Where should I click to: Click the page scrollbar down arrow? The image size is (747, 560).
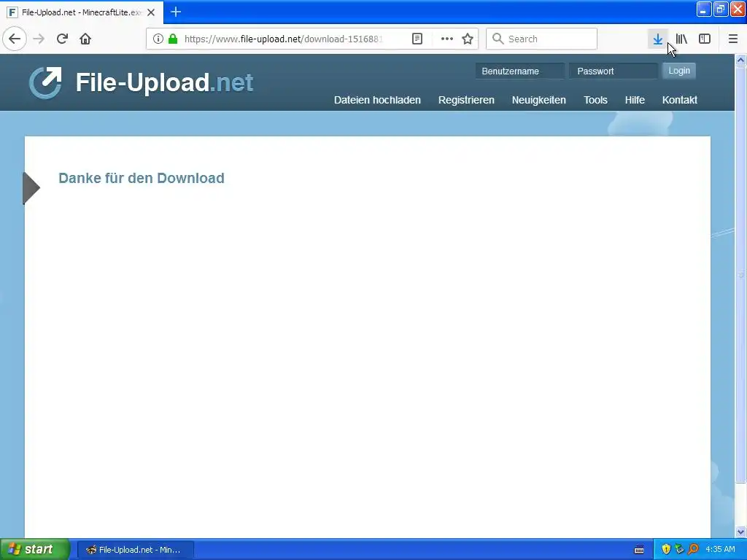741,532
